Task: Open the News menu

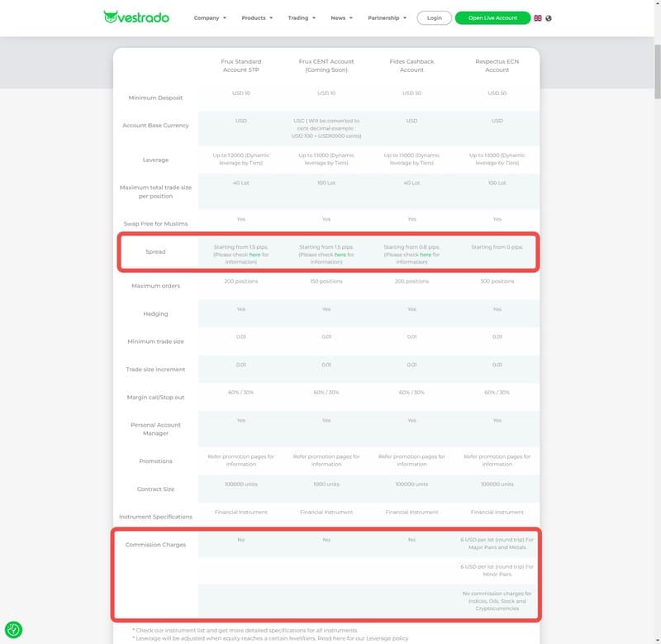Action: coord(341,17)
